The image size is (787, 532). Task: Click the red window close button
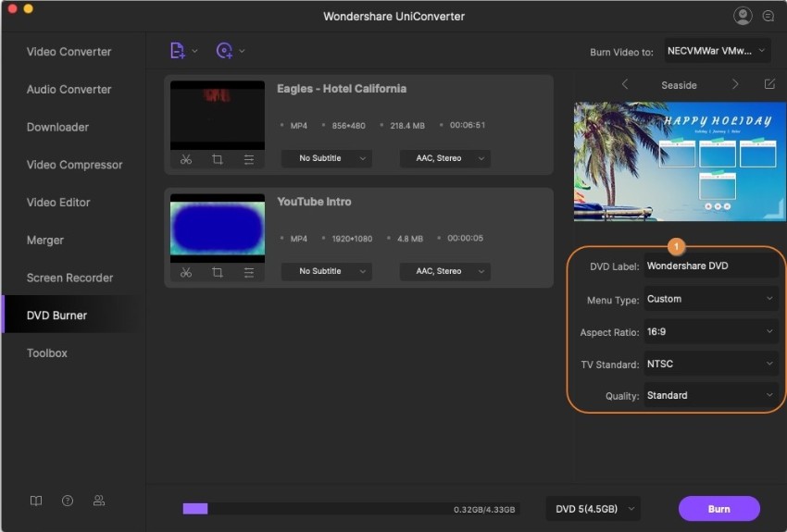point(13,8)
